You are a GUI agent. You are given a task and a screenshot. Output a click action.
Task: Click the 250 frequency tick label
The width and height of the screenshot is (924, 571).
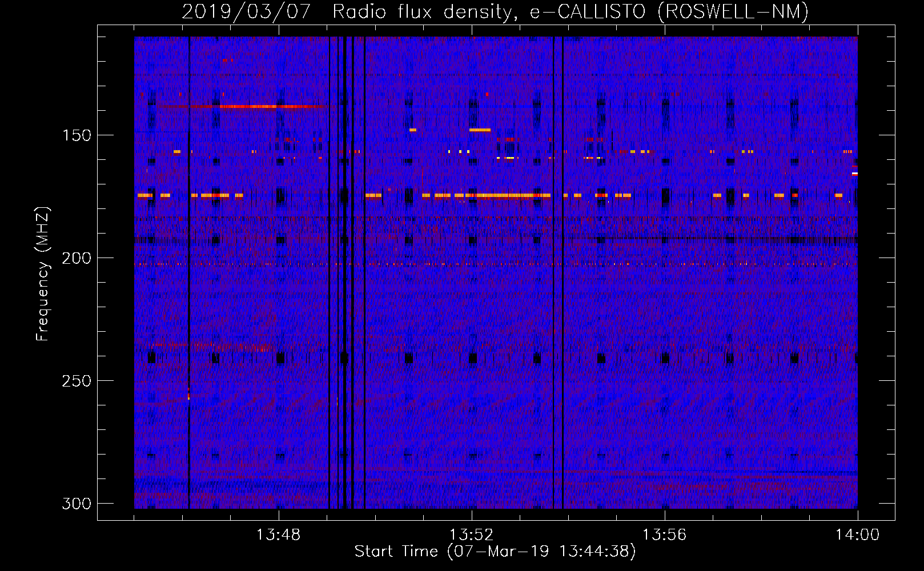coord(77,381)
